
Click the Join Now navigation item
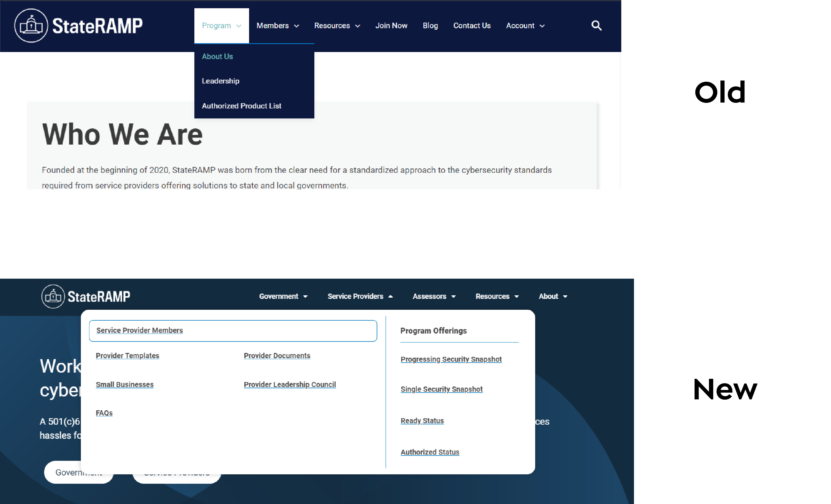coord(391,26)
